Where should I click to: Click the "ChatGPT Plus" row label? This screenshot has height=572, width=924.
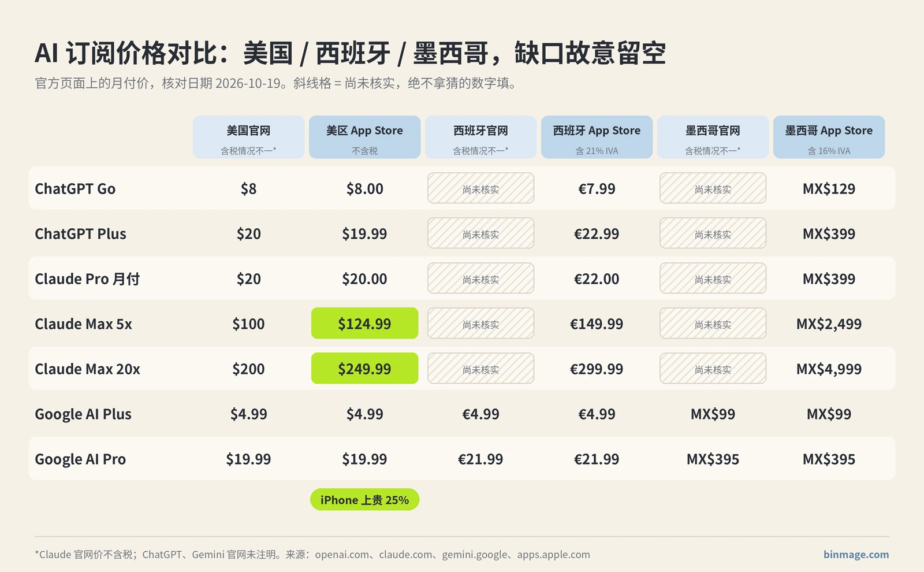80,234
